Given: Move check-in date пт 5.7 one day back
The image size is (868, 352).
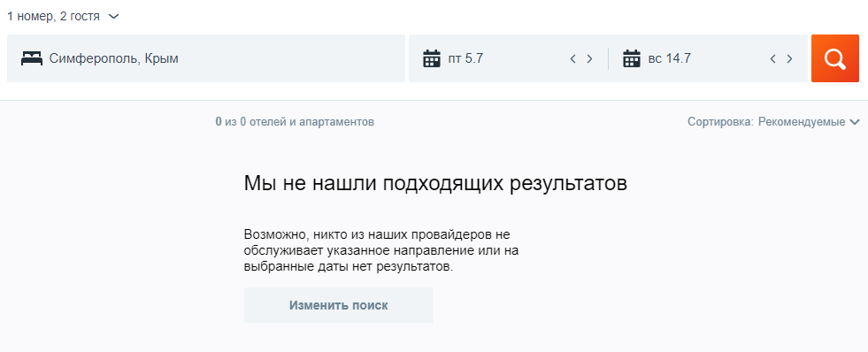Looking at the screenshot, I should 573,58.
